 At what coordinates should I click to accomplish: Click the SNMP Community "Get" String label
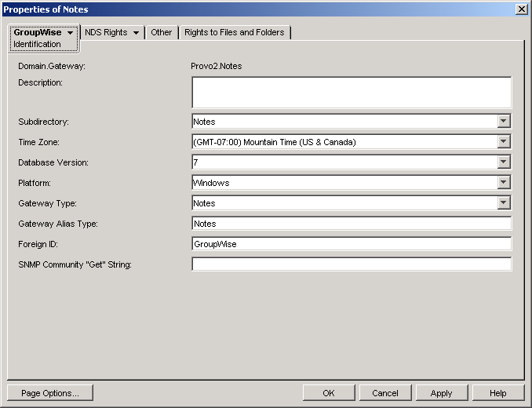[75, 264]
